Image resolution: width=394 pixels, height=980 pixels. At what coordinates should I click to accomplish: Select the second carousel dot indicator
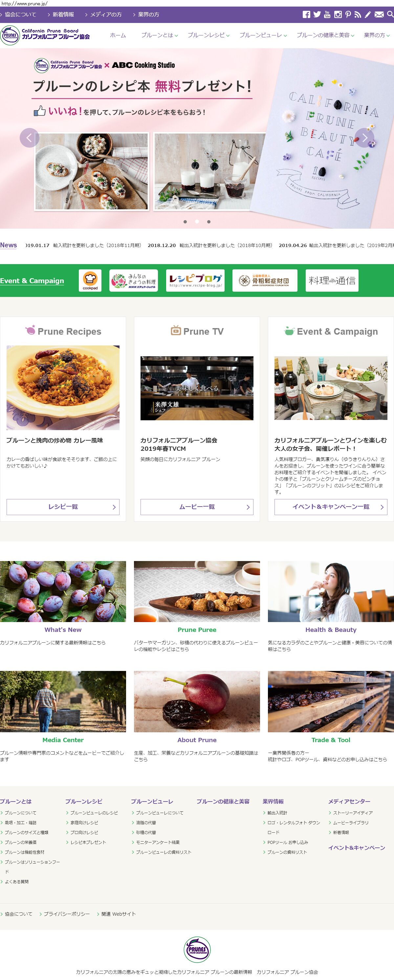197,222
